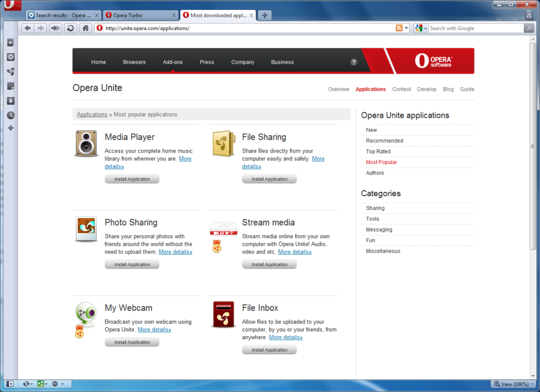The height and width of the screenshot is (392, 540).
Task: Open the Opera Turbo status dropdown
Action: pyautogui.click(x=58, y=384)
